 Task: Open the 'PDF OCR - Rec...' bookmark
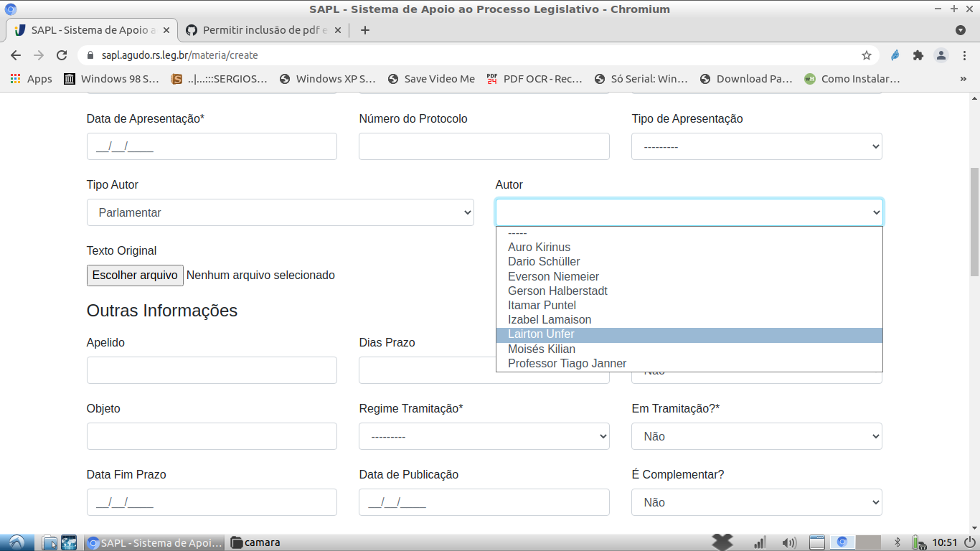click(534, 79)
